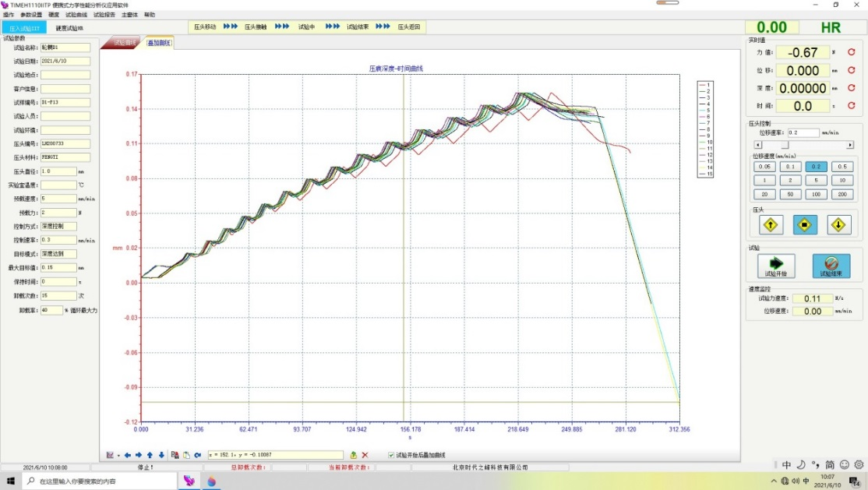Open the 参数设置 menu

pos(32,15)
